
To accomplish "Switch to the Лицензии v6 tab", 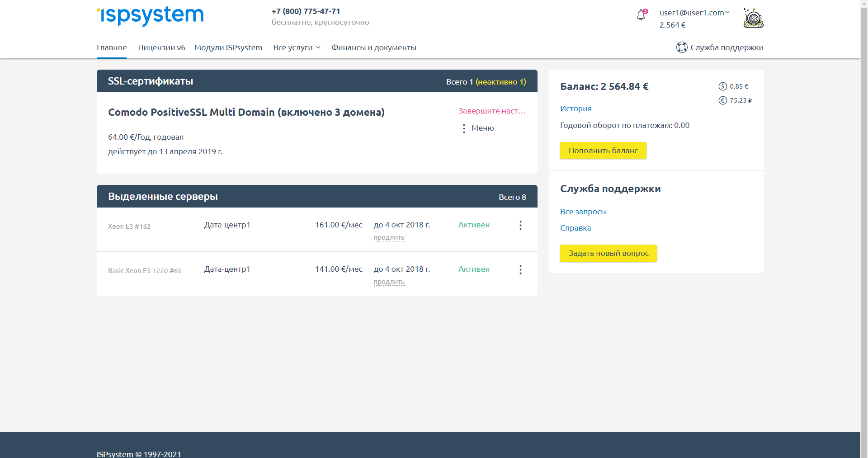I will tap(161, 47).
